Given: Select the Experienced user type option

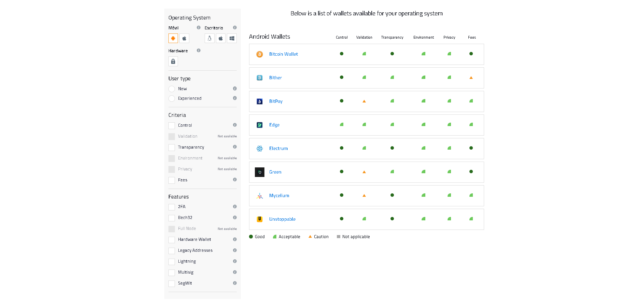Looking at the screenshot, I should point(172,98).
